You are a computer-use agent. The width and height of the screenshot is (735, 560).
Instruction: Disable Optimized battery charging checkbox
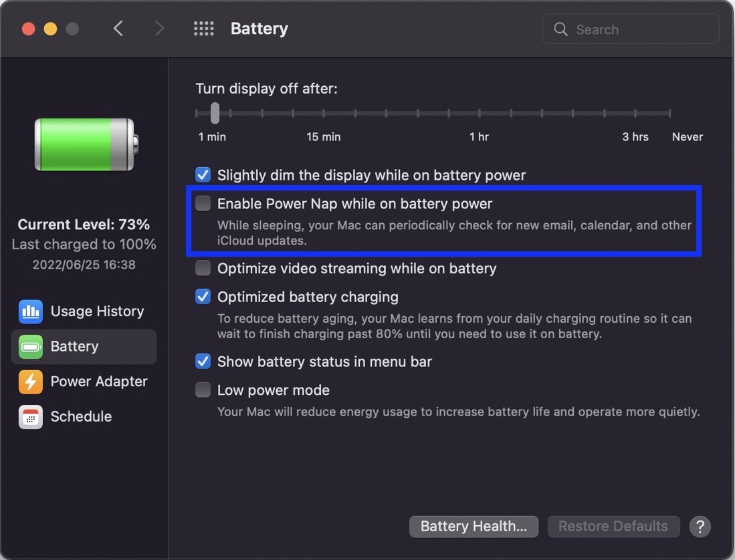pyautogui.click(x=203, y=297)
